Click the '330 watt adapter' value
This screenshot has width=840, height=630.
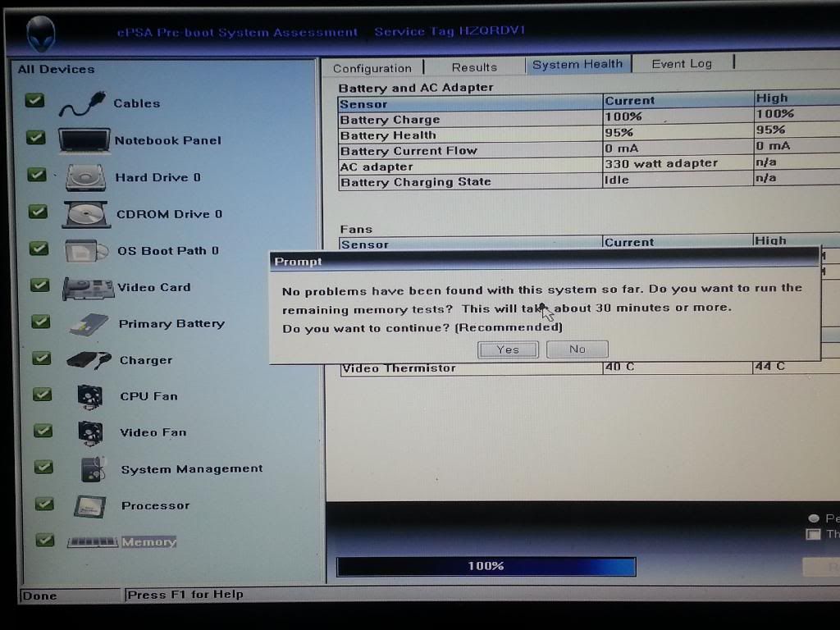point(661,164)
